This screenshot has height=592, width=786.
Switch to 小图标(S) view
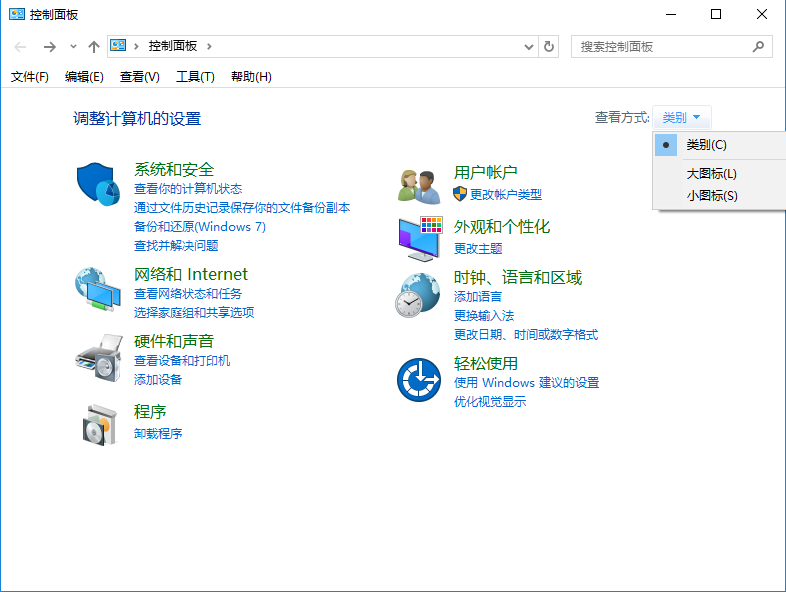(711, 196)
